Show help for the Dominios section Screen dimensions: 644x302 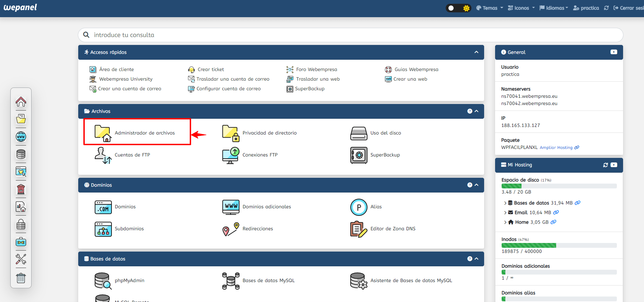pos(470,185)
